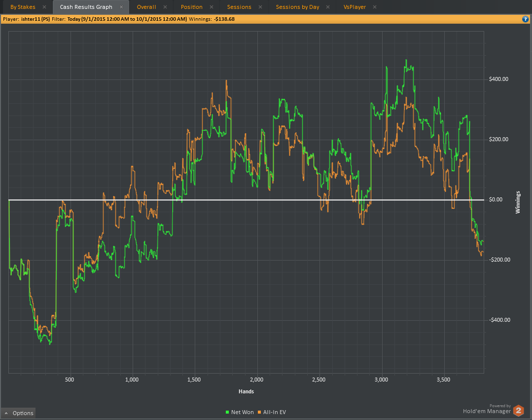Close the Overall tab
This screenshot has height=420, width=532.
pos(165,7)
